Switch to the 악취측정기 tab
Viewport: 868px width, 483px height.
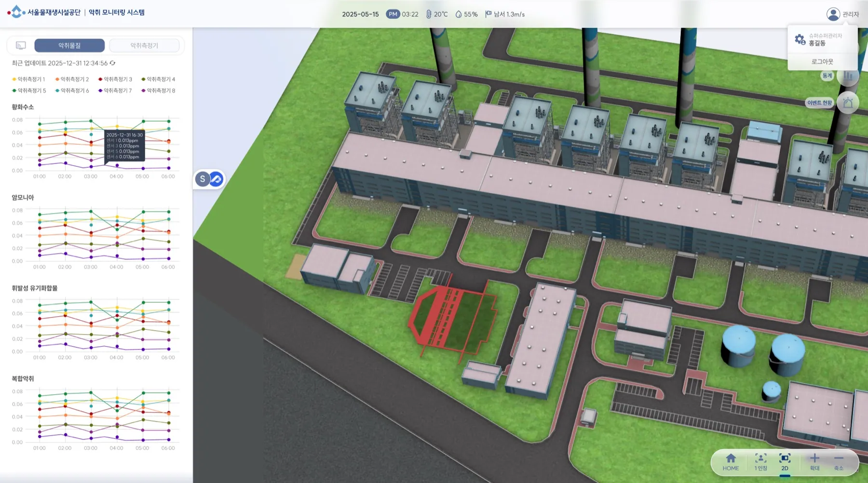144,45
